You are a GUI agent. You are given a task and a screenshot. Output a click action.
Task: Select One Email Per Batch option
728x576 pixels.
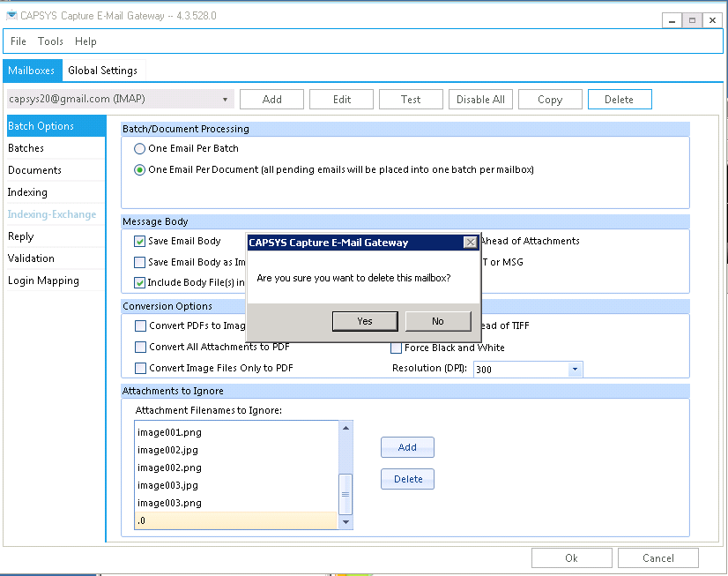point(139,149)
